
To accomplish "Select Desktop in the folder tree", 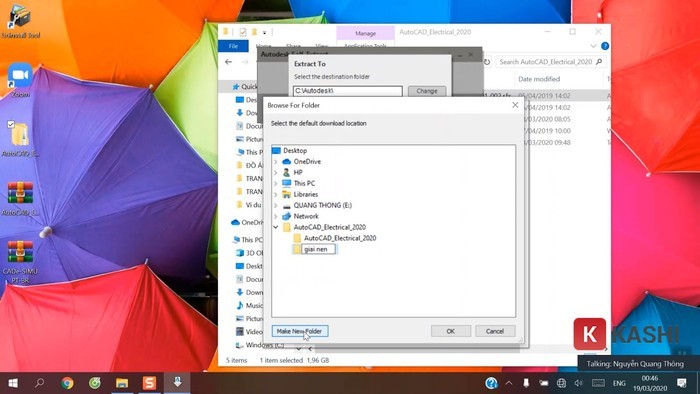I will pyautogui.click(x=295, y=150).
